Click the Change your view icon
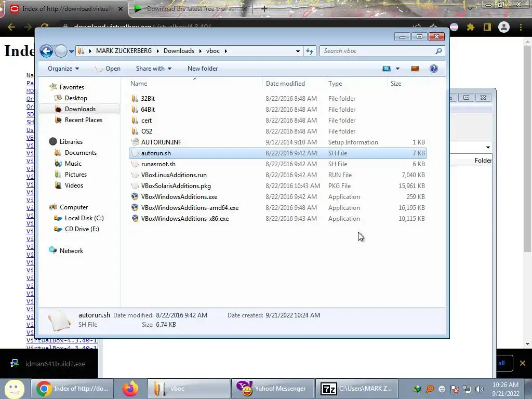 [387, 69]
